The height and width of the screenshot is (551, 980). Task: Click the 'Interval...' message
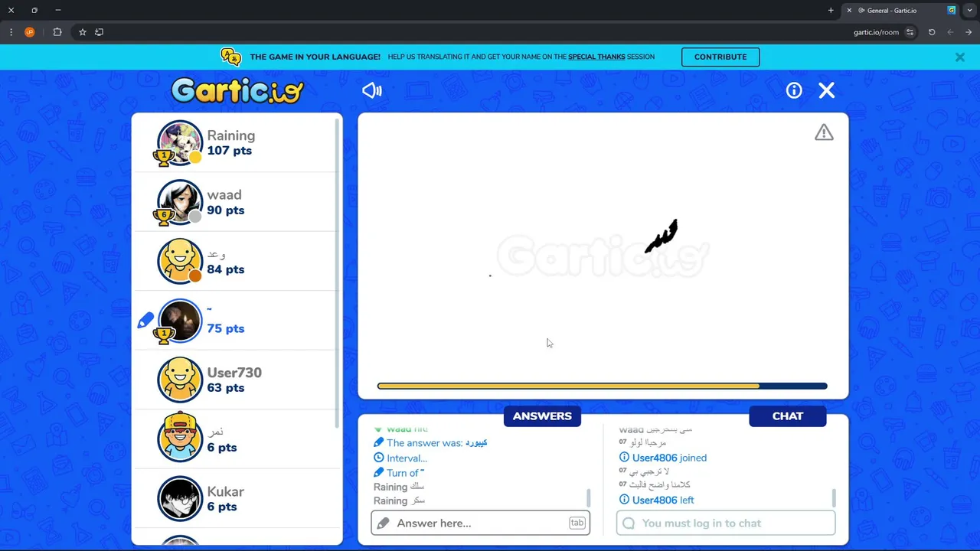coord(400,458)
